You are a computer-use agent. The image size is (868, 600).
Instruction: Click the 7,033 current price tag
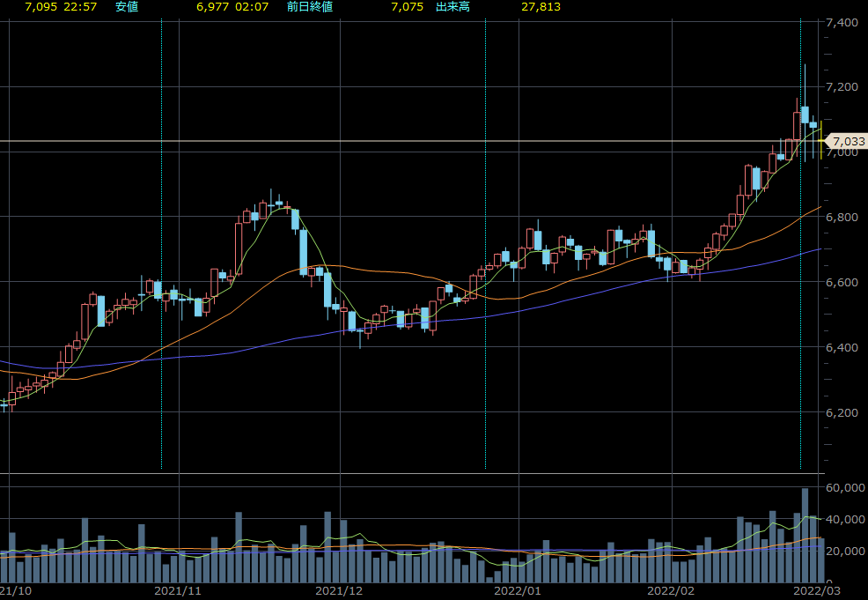(848, 141)
